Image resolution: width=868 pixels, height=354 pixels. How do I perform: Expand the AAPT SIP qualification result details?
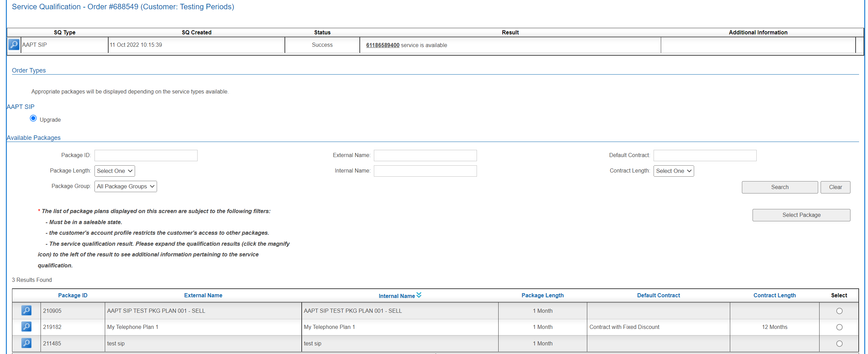(14, 45)
